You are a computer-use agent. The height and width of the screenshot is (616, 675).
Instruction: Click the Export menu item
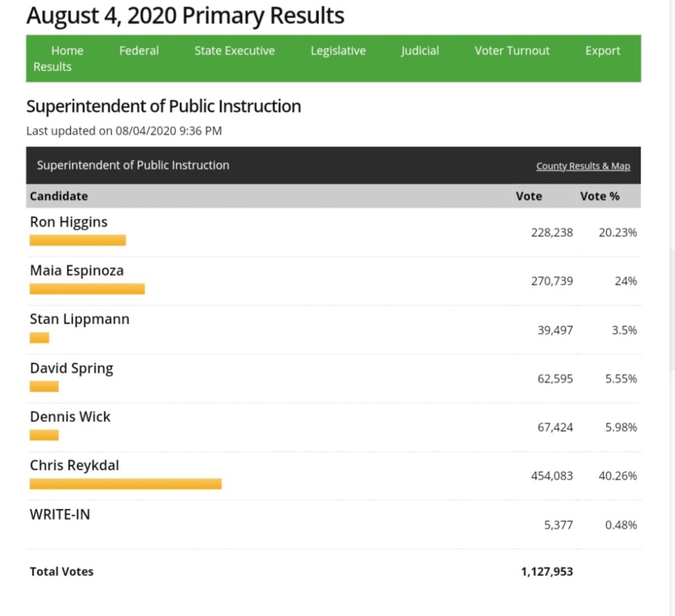(x=602, y=51)
